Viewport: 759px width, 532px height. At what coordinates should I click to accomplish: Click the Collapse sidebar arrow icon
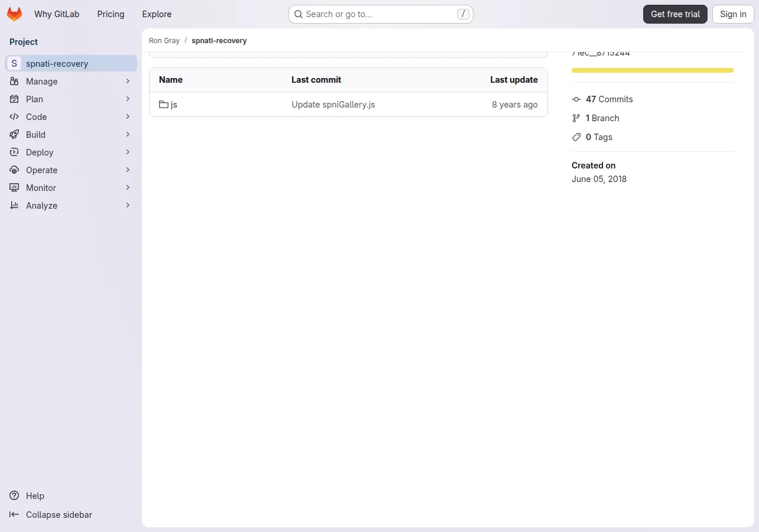click(x=14, y=515)
